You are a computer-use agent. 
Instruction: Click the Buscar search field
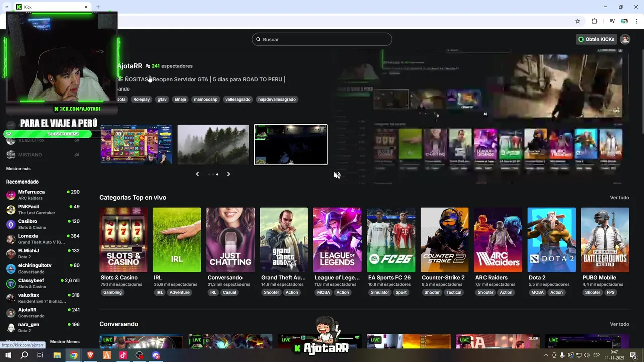click(x=322, y=39)
